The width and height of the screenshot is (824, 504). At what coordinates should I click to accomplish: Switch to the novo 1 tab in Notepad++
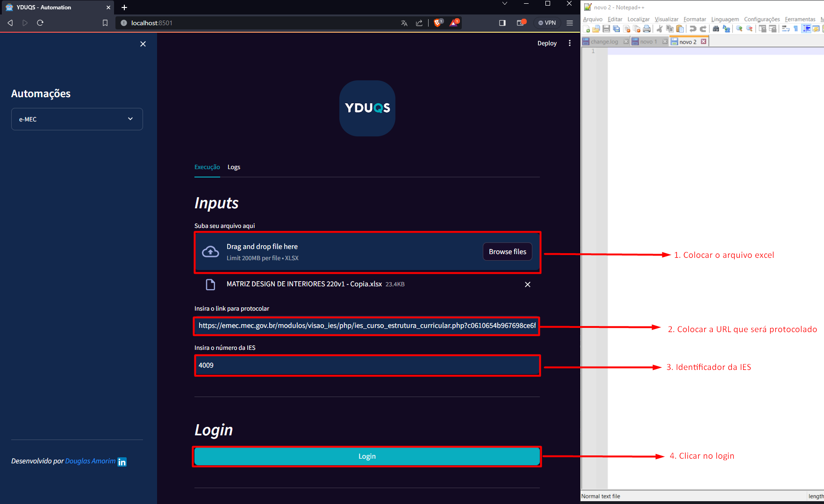click(x=648, y=42)
